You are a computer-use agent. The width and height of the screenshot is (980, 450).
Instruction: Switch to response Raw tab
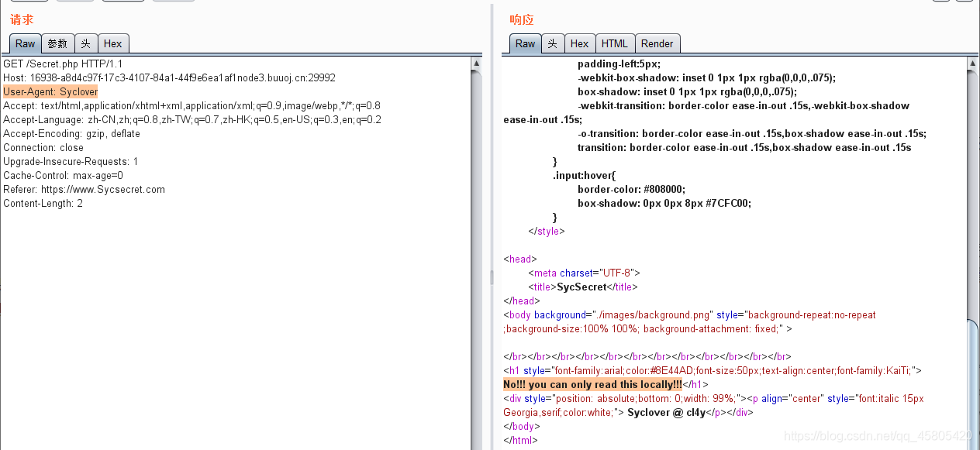point(525,43)
